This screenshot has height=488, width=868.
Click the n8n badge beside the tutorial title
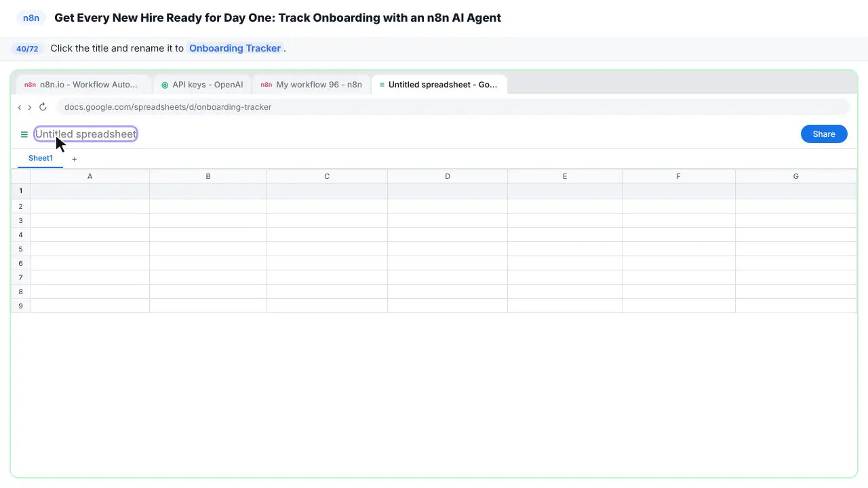coord(31,18)
